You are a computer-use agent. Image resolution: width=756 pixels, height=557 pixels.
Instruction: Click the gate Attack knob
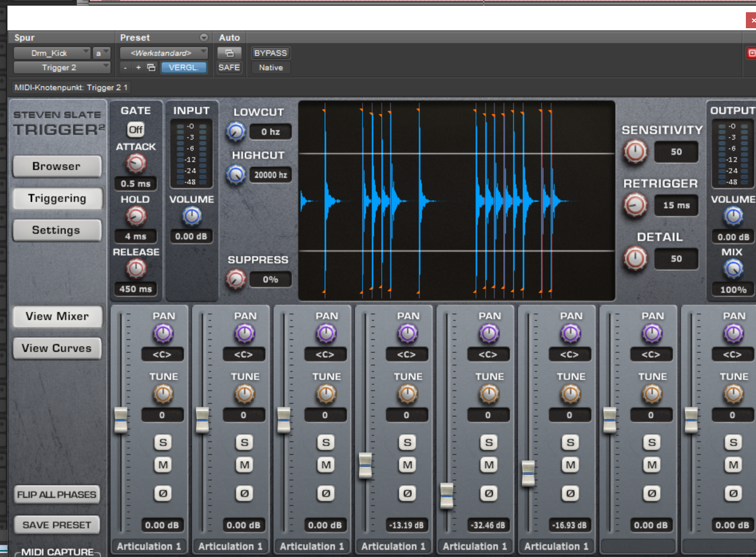136,163
